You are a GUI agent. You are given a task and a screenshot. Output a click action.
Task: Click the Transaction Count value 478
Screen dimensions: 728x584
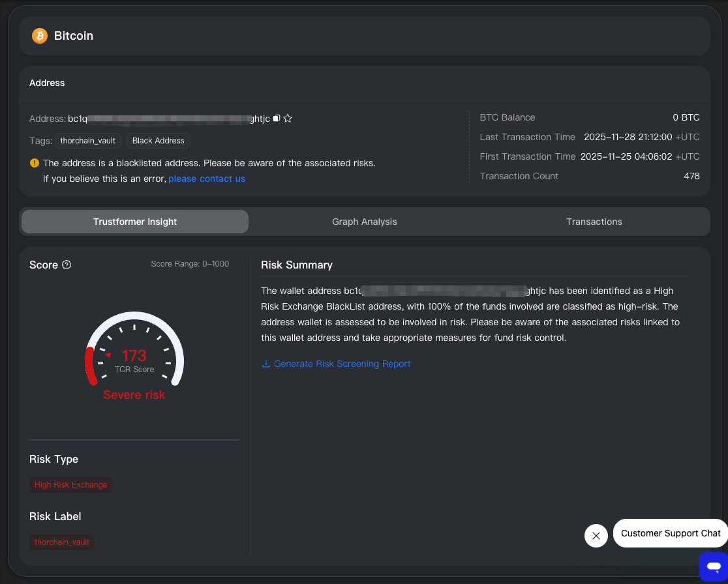[x=693, y=176]
